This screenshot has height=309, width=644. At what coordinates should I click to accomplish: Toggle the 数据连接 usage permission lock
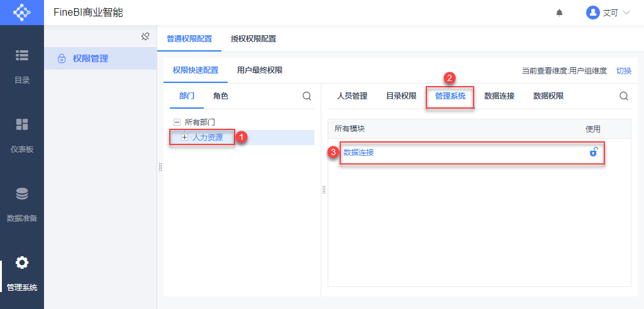[593, 152]
